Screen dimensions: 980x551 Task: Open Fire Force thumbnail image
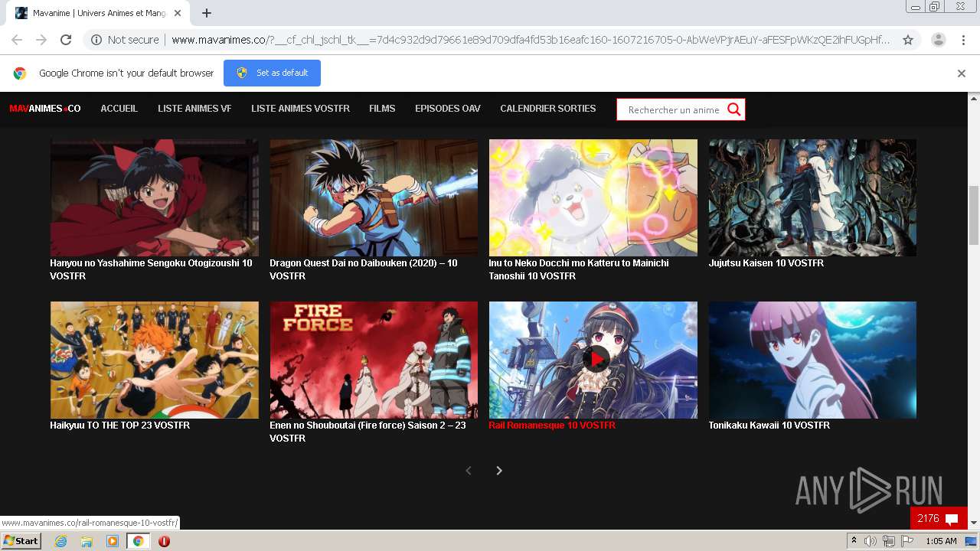(374, 360)
